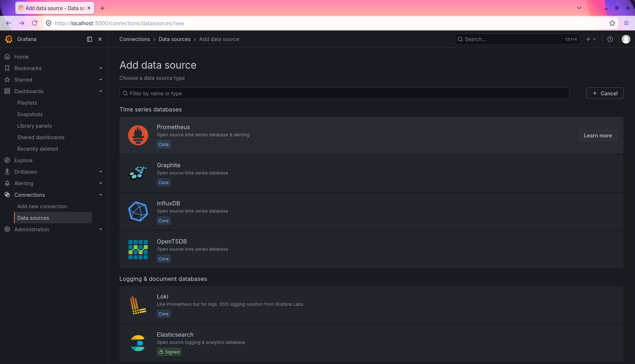Image resolution: width=635 pixels, height=364 pixels.
Task: Expand the Drilldown section
Action: pyautogui.click(x=101, y=172)
